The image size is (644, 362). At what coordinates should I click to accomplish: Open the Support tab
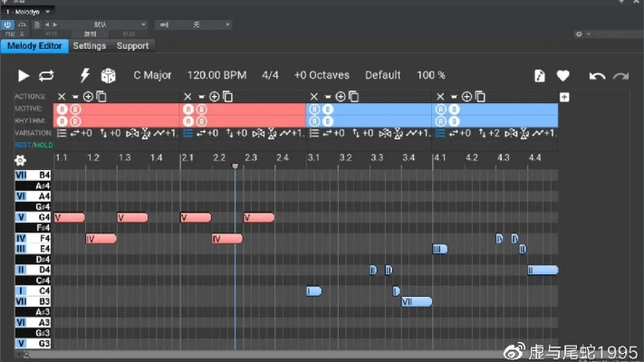click(132, 46)
